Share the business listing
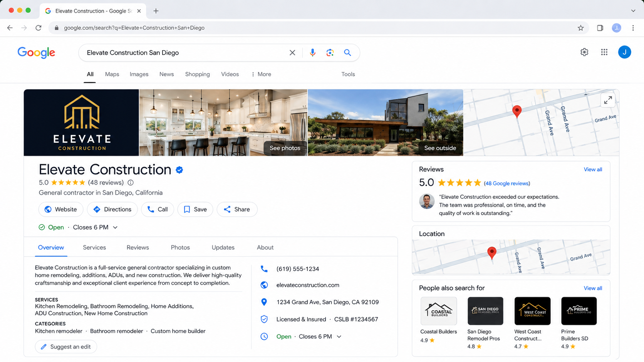This screenshot has height=362, width=644. (237, 209)
